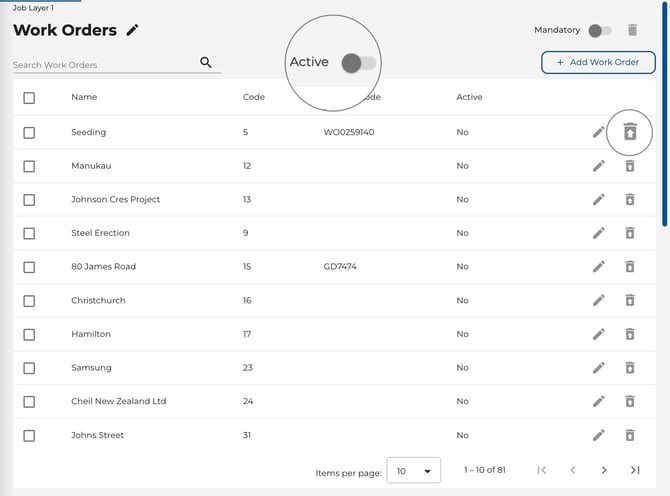Sort by the Name column header
The image size is (670, 496).
coord(84,97)
